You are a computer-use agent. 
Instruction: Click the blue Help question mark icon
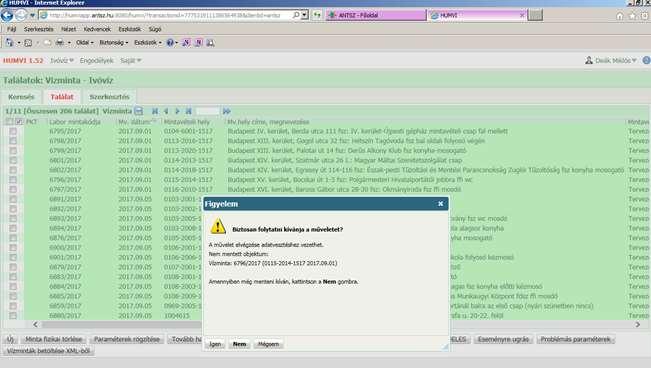(170, 42)
